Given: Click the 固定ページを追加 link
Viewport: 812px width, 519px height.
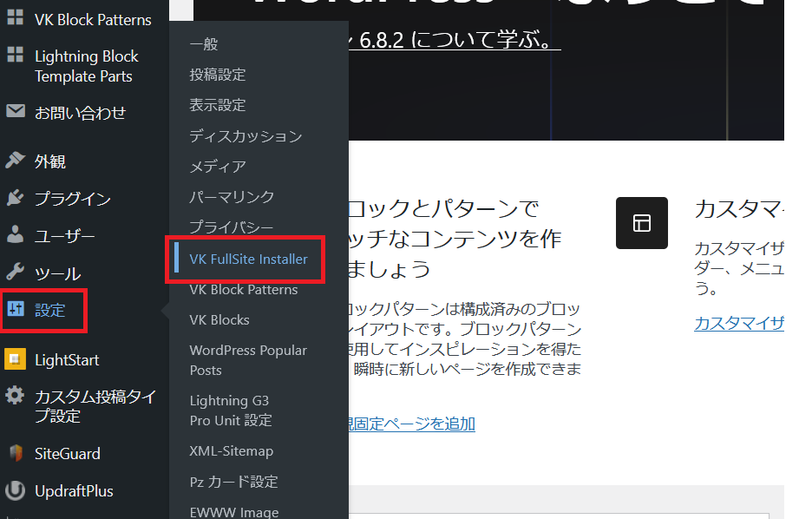Looking at the screenshot, I should 412,424.
